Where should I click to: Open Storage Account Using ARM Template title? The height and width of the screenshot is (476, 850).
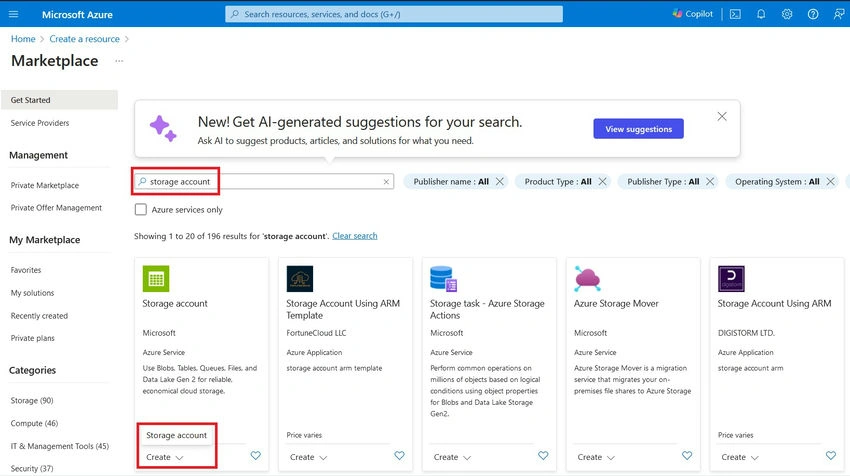pyautogui.click(x=343, y=310)
